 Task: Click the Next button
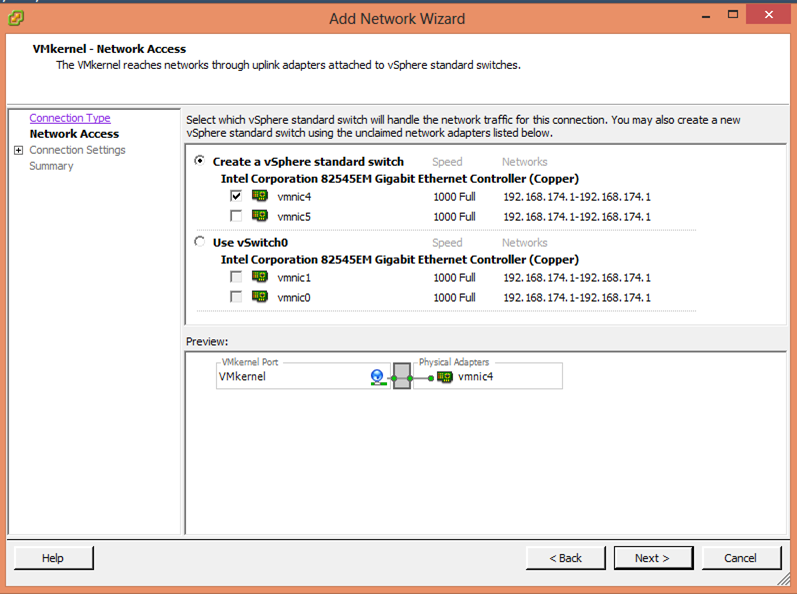pyautogui.click(x=653, y=558)
